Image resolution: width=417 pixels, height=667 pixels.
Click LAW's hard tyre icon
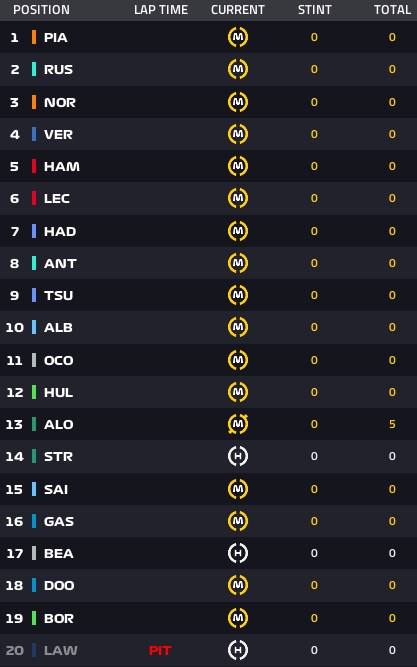pyautogui.click(x=238, y=650)
